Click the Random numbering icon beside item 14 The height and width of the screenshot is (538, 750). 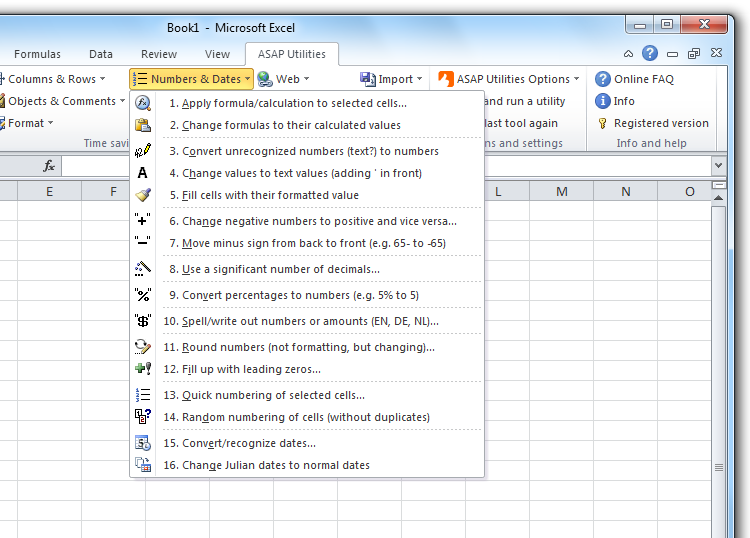(143, 417)
